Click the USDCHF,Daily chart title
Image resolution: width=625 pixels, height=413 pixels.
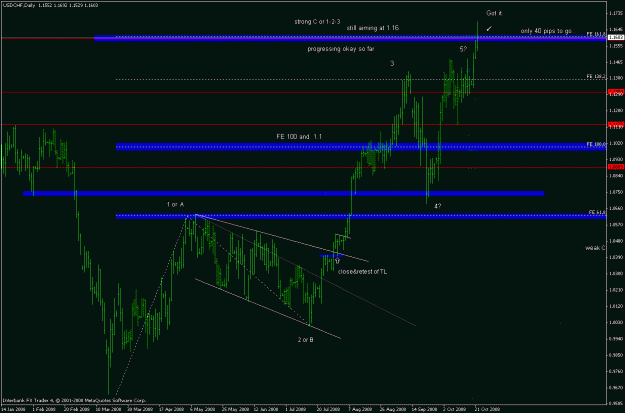click(x=18, y=5)
